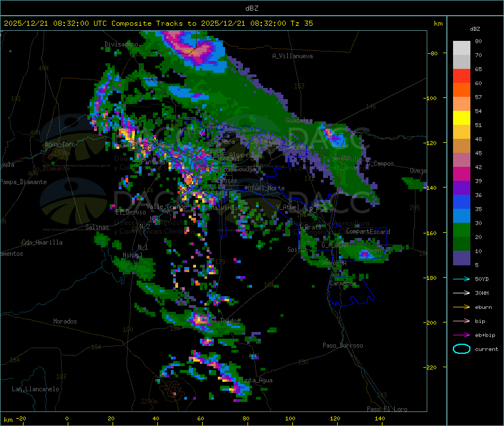Click the 2200m elevation label near volcano
The image size is (504, 426).
pyautogui.click(x=149, y=401)
